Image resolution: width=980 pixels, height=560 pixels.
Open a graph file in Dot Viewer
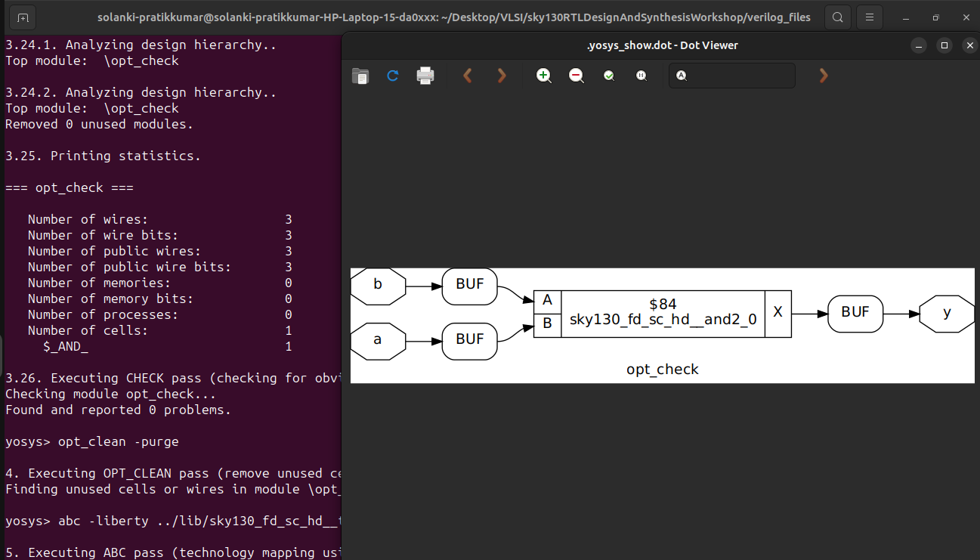(x=360, y=76)
